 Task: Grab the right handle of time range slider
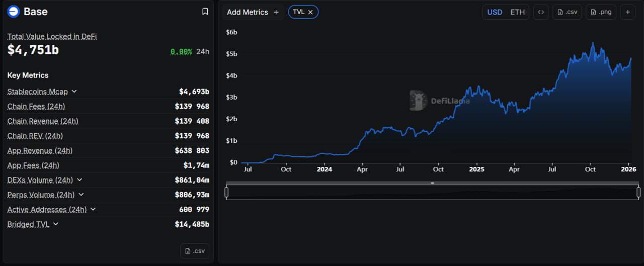click(638, 192)
